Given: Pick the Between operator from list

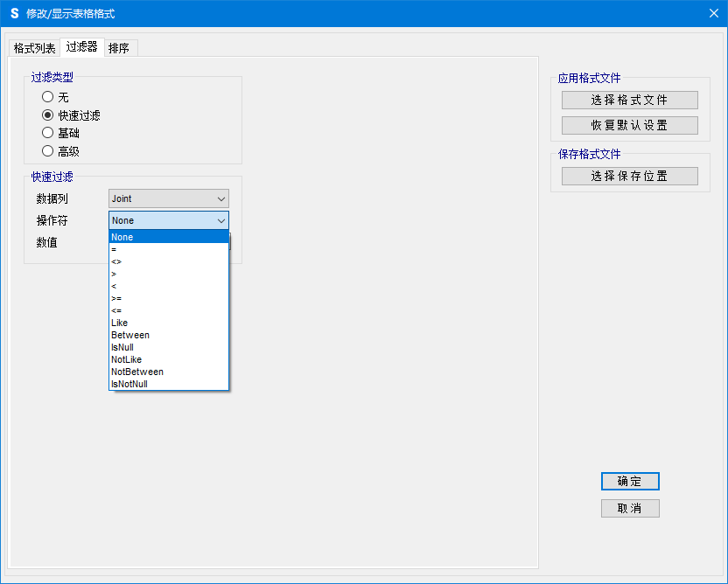Looking at the screenshot, I should tap(130, 335).
